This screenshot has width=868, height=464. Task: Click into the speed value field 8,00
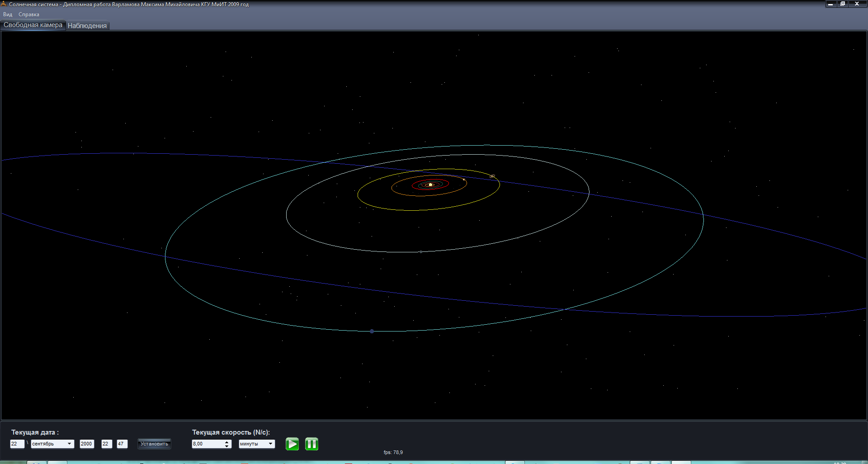coord(208,444)
